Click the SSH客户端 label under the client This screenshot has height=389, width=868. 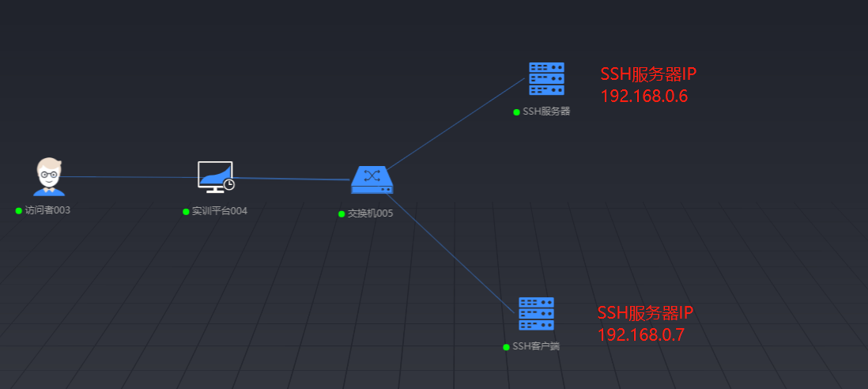click(536, 347)
